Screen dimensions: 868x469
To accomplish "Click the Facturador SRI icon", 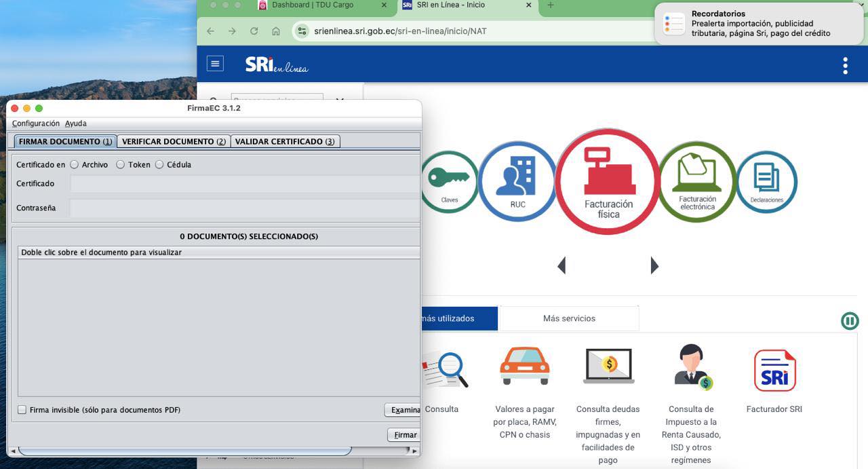I will point(774,371).
